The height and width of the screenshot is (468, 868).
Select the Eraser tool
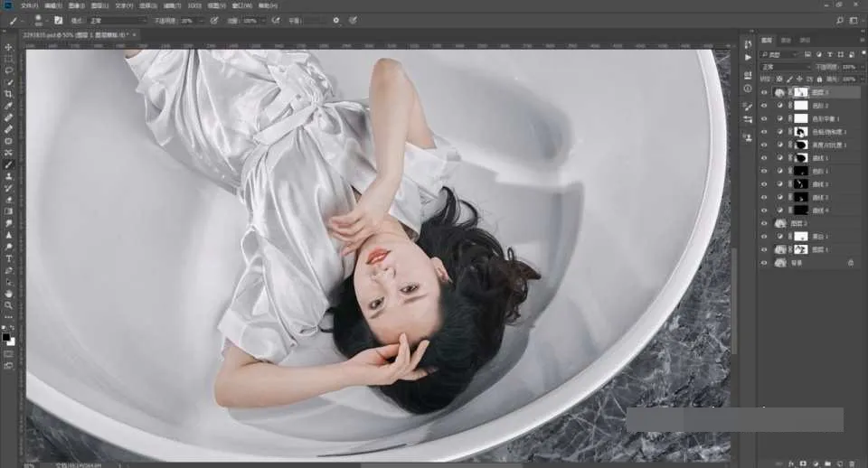click(8, 200)
